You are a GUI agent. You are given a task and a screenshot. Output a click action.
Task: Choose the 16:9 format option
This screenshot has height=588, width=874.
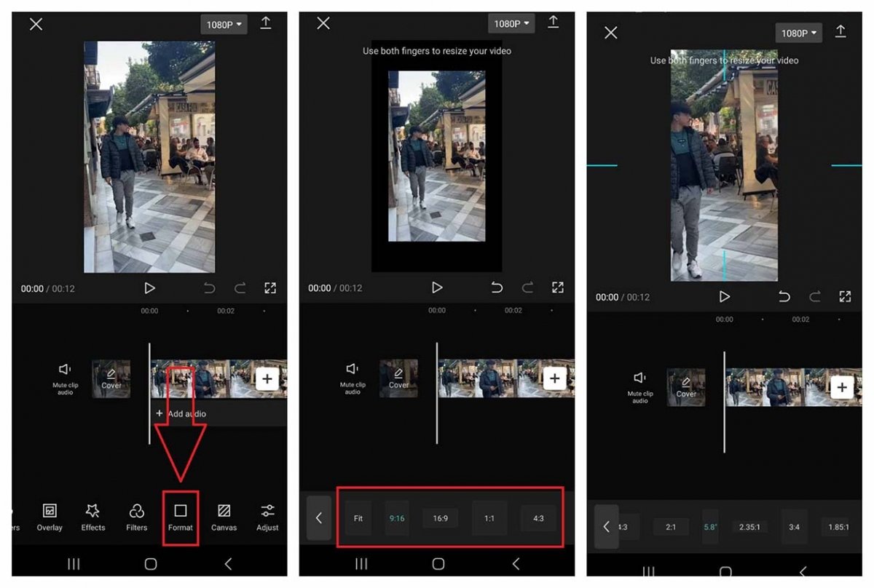pos(440,518)
